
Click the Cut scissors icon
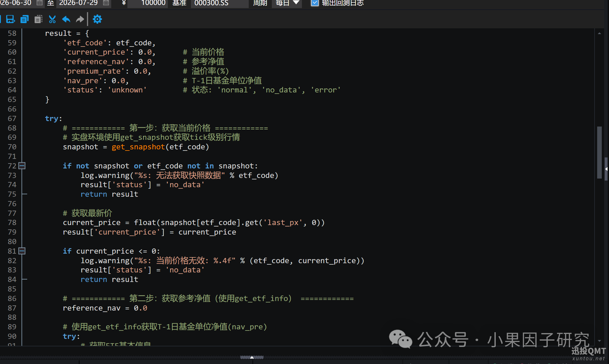click(x=52, y=19)
